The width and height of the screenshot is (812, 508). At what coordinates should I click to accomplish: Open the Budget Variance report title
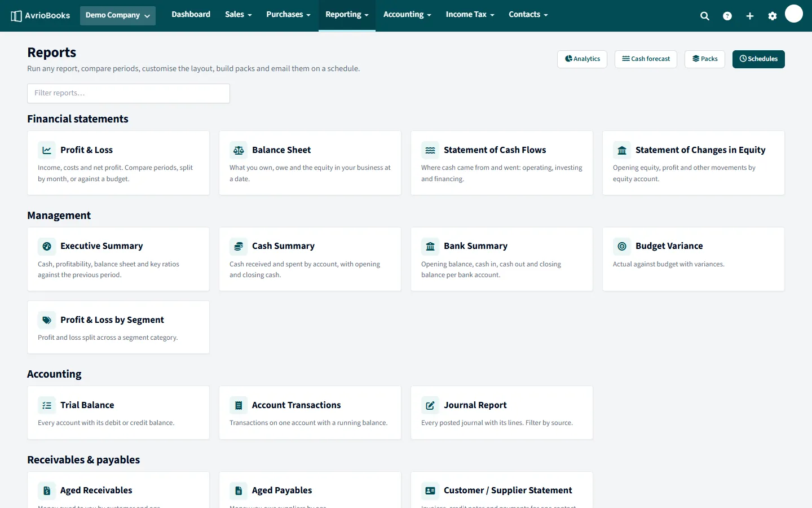669,246
